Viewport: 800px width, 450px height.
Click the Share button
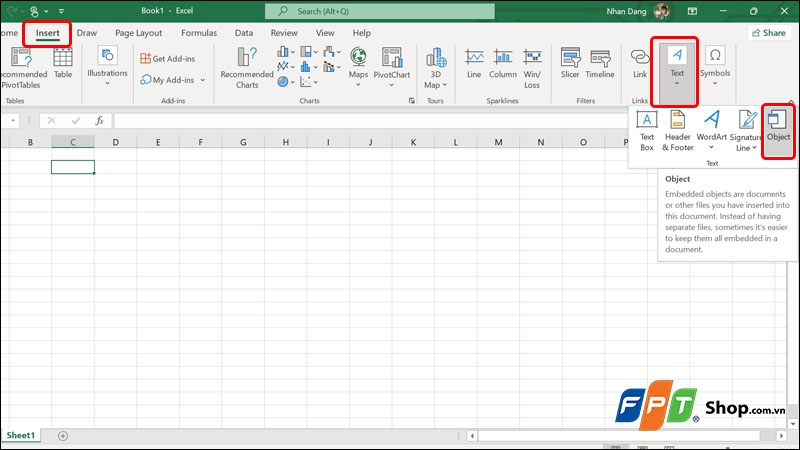(x=769, y=33)
